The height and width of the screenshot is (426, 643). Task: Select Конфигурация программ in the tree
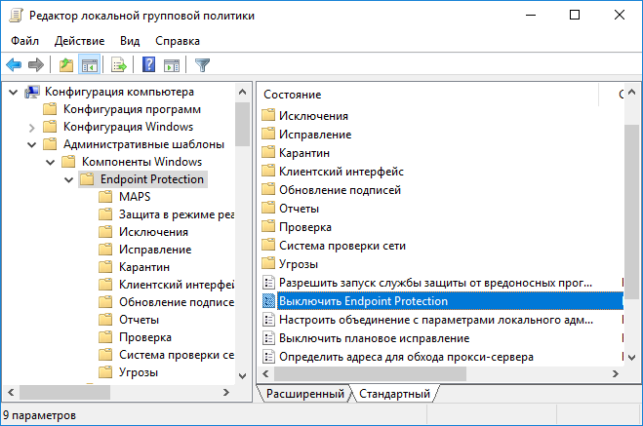point(132,109)
